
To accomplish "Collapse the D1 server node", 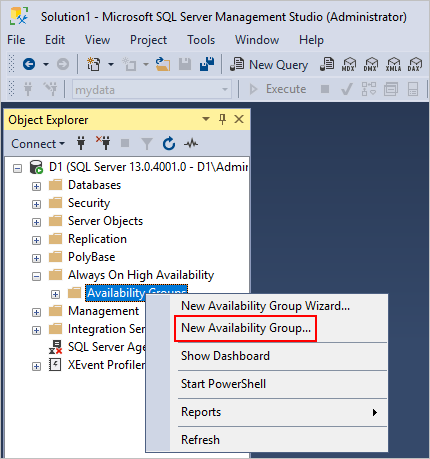I will pyautogui.click(x=17, y=168).
